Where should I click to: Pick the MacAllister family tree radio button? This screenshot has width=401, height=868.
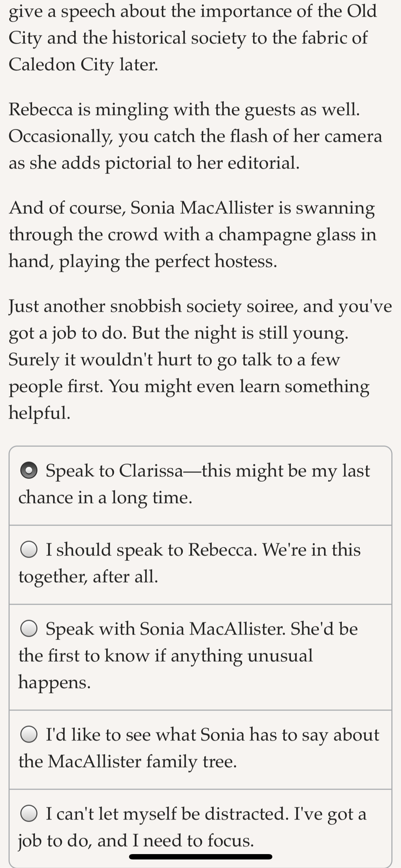click(x=29, y=734)
